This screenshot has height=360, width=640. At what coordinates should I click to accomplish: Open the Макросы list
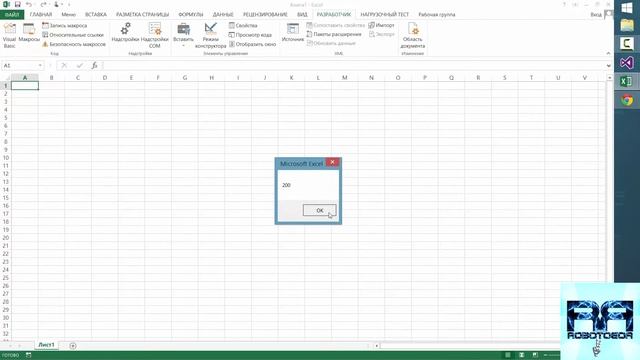[29, 33]
